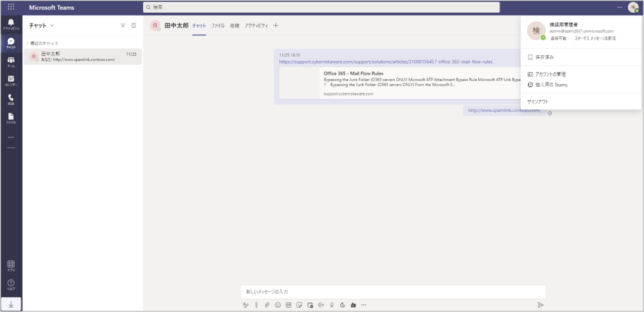This screenshot has height=312, width=644.
Task: Click the sent status icon beside spamlink message
Action: [x=550, y=114]
